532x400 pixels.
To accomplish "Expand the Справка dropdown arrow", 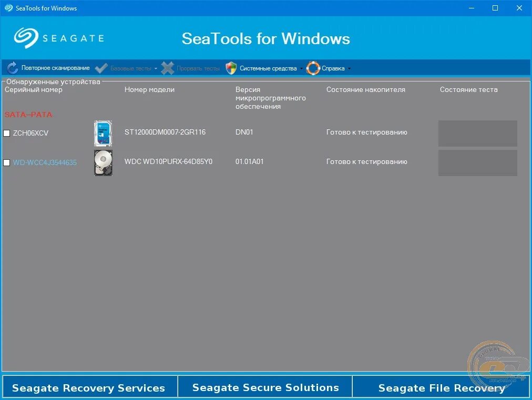I will [x=349, y=68].
